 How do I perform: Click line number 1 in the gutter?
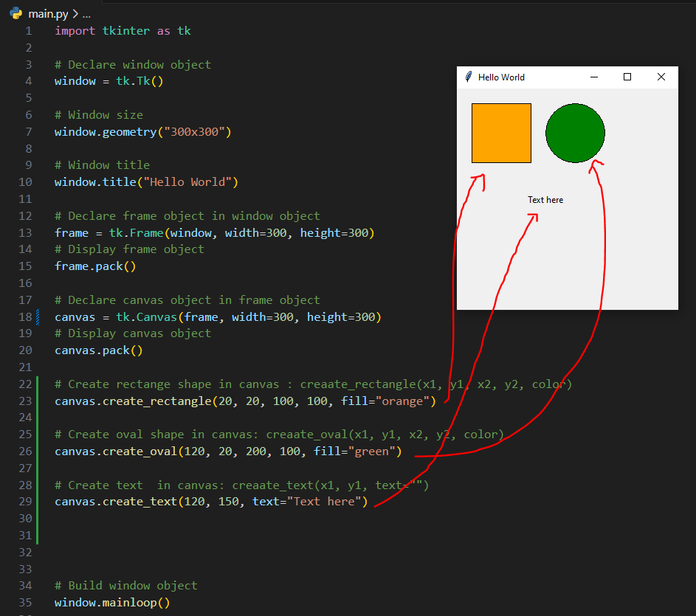pos(28,31)
